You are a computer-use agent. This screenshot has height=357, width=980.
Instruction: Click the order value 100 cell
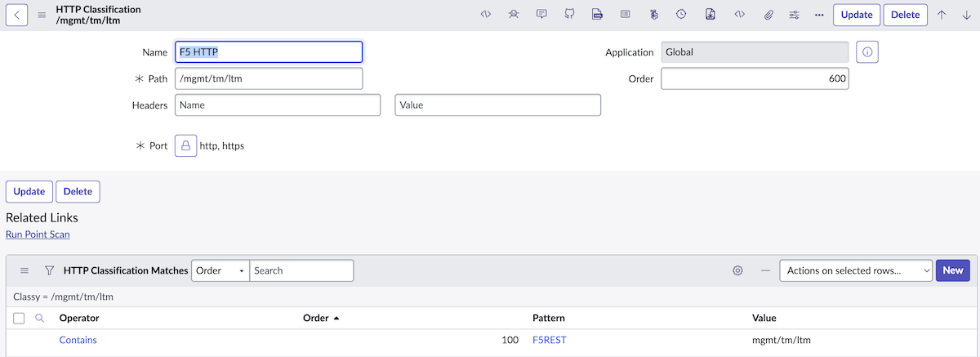[510, 340]
